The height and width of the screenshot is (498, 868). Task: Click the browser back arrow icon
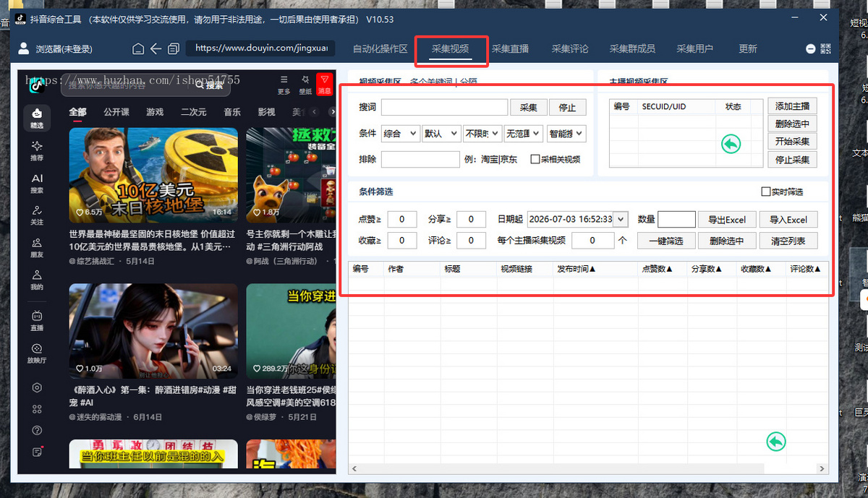tap(156, 49)
